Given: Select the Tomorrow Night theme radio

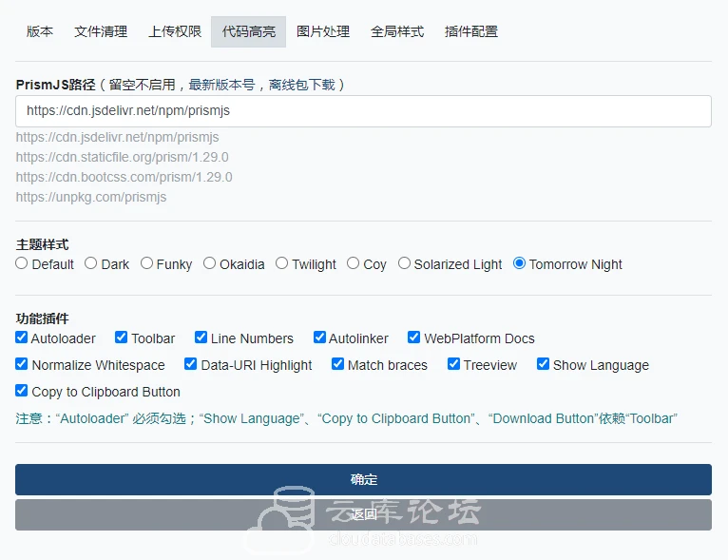Looking at the screenshot, I should [519, 263].
